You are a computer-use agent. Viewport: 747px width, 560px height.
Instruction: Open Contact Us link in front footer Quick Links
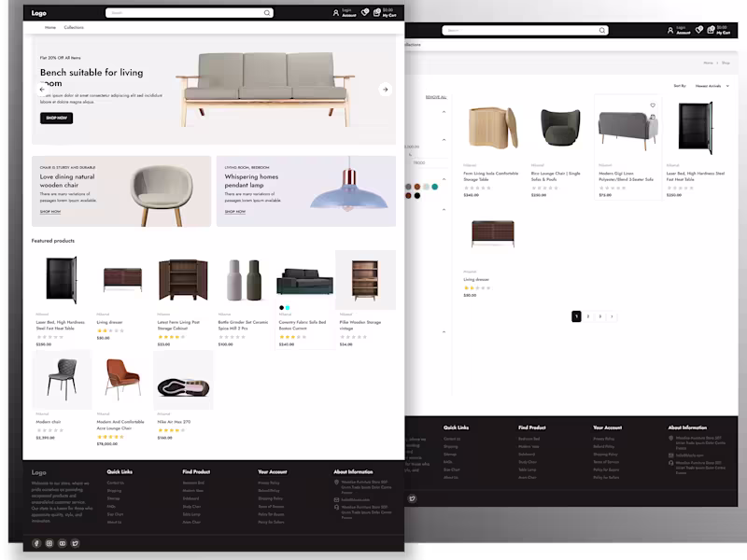[115, 483]
